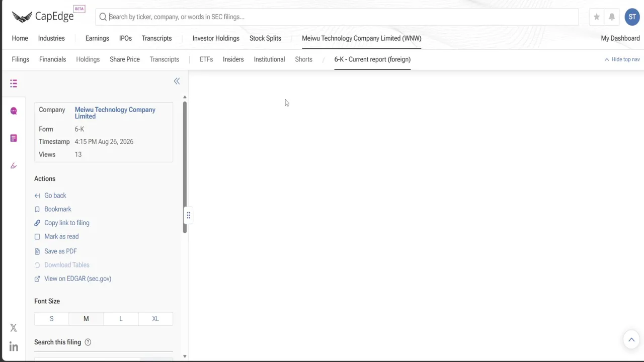The width and height of the screenshot is (644, 362).
Task: Hide the top navigation bar
Action: 622,59
